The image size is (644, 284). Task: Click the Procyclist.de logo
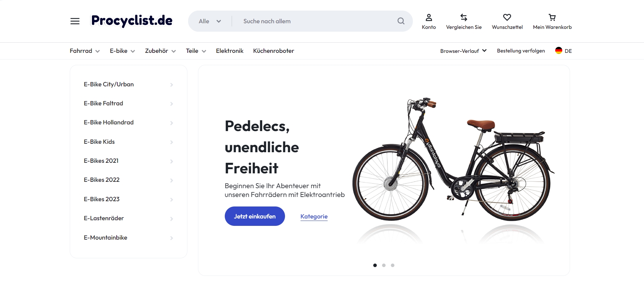[132, 21]
